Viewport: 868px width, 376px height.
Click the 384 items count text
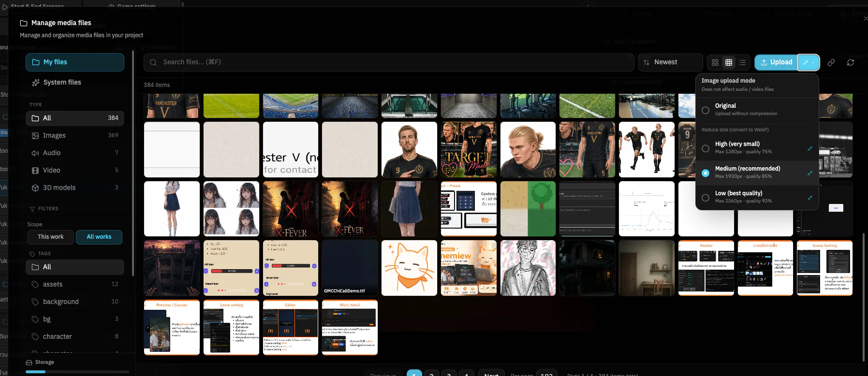pyautogui.click(x=157, y=85)
